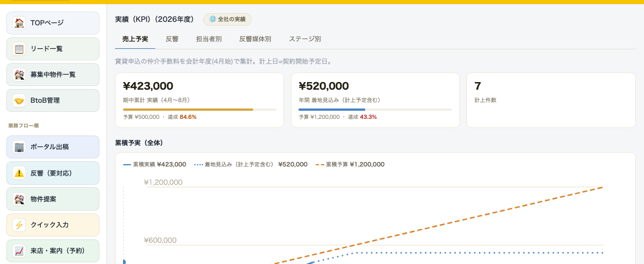Click 予算 ¥500,000 label
This screenshot has width=644, height=264.
[x=141, y=117]
